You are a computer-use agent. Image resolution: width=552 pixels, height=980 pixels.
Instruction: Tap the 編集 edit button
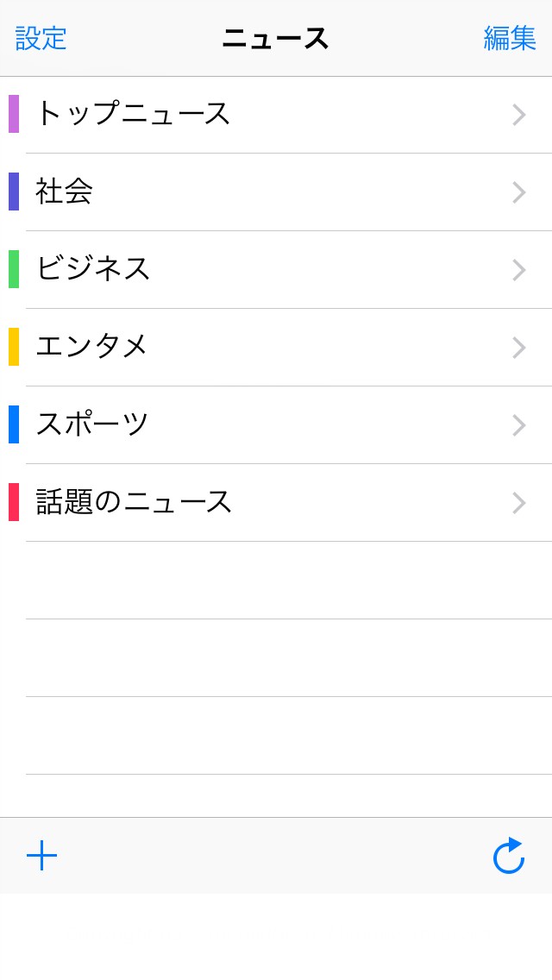[510, 39]
